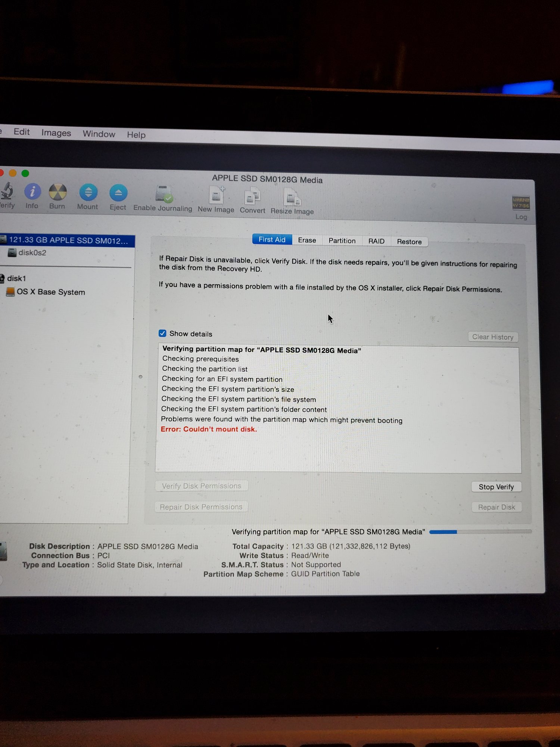560x747 pixels.
Task: Switch to the First Aid tab
Action: click(x=272, y=239)
